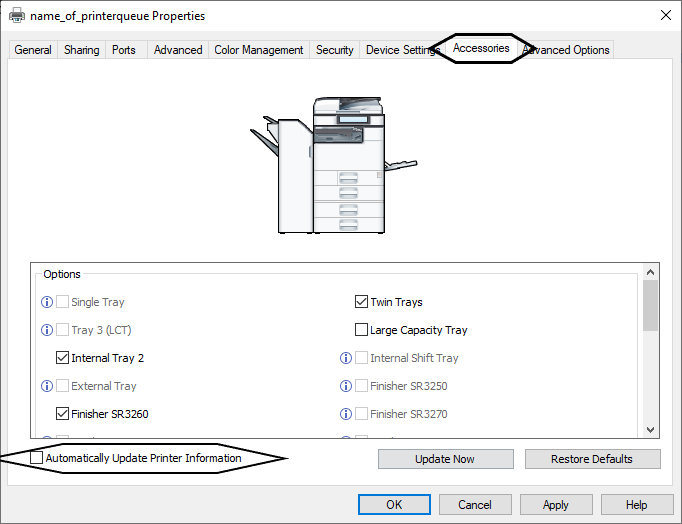Click the info icon beside Finisher SR3250

[x=346, y=386]
